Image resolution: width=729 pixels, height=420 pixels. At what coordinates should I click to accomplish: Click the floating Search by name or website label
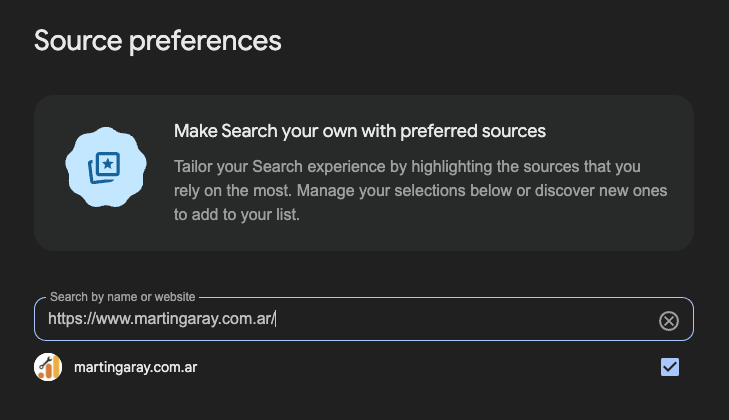click(123, 297)
